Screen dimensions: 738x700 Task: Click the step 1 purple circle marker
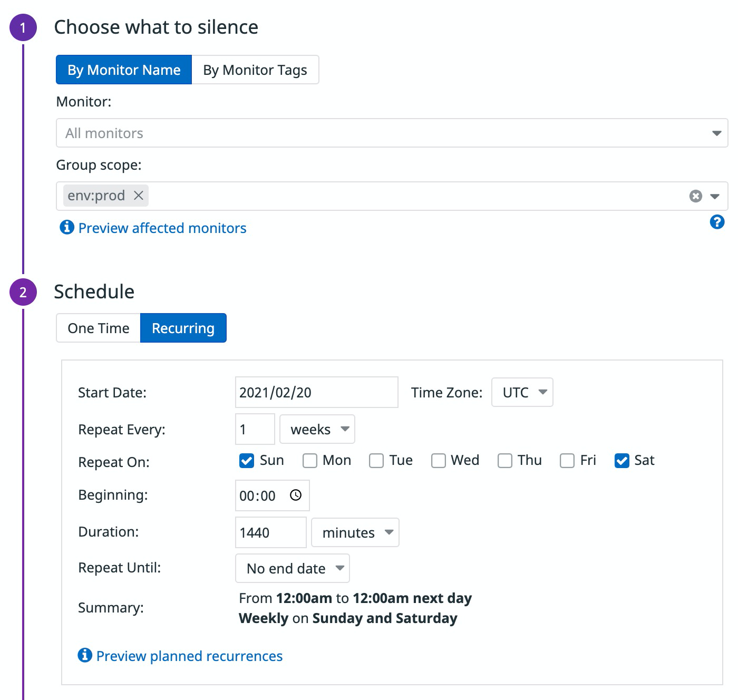[x=23, y=27]
